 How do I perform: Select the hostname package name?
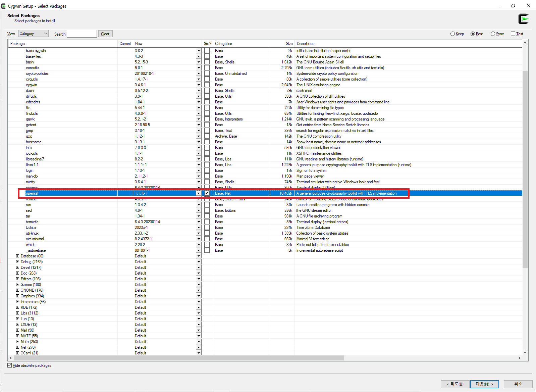click(34, 142)
